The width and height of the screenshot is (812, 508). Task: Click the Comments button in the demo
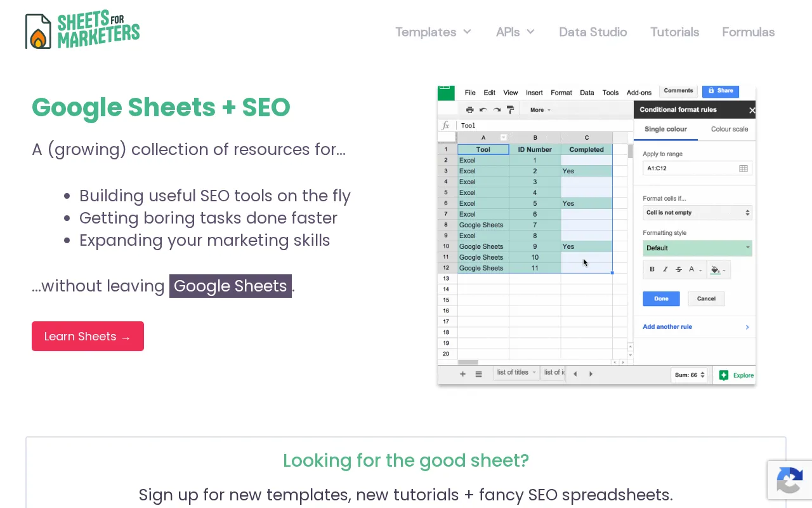[x=678, y=91]
